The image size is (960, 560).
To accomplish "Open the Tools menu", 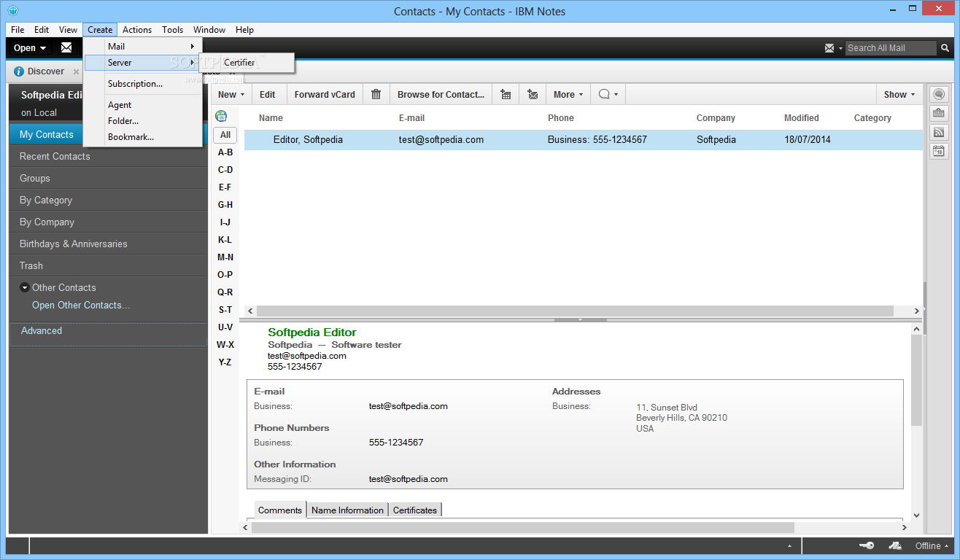I will point(173,30).
